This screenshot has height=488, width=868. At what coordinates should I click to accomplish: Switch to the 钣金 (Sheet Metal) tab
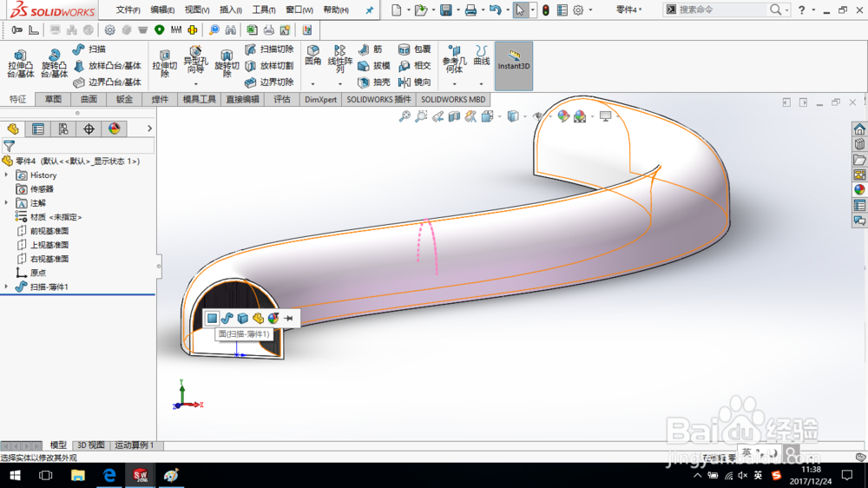click(x=124, y=99)
